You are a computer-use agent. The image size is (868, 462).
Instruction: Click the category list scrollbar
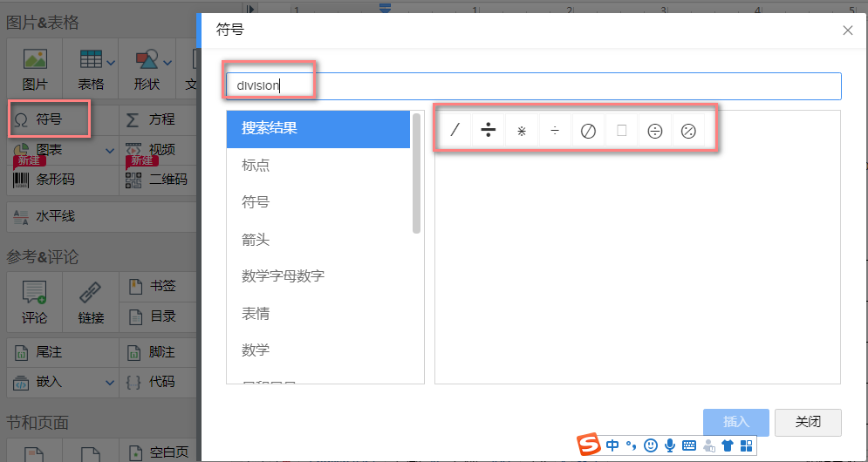[417, 173]
